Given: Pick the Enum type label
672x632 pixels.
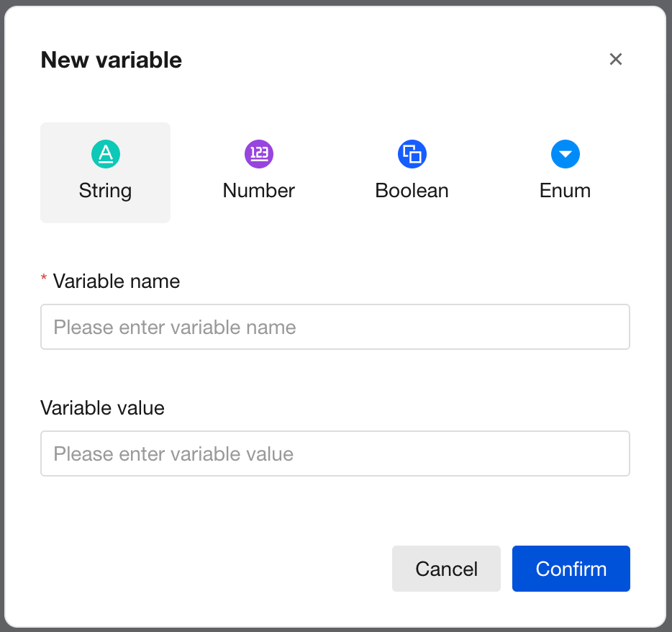Looking at the screenshot, I should (x=565, y=191).
